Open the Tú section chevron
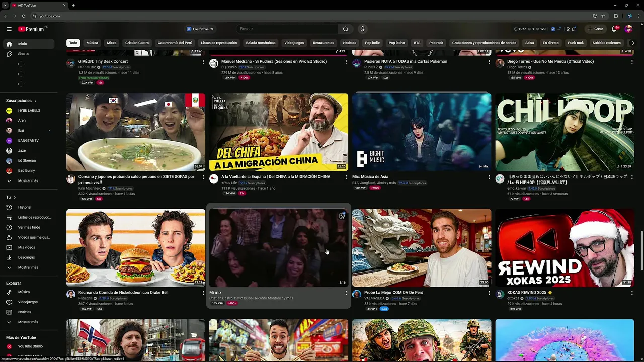This screenshot has width=644, height=362. tap(15, 198)
